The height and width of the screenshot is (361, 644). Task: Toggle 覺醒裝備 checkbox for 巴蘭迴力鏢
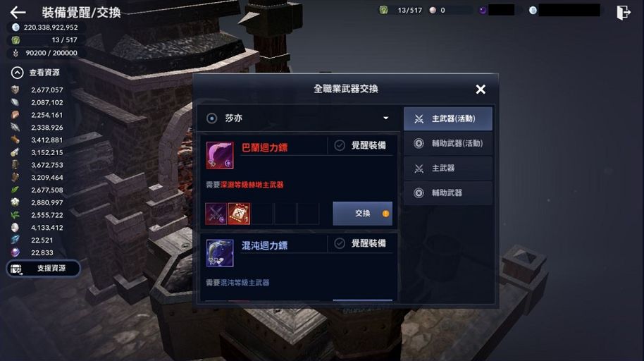coord(339,145)
